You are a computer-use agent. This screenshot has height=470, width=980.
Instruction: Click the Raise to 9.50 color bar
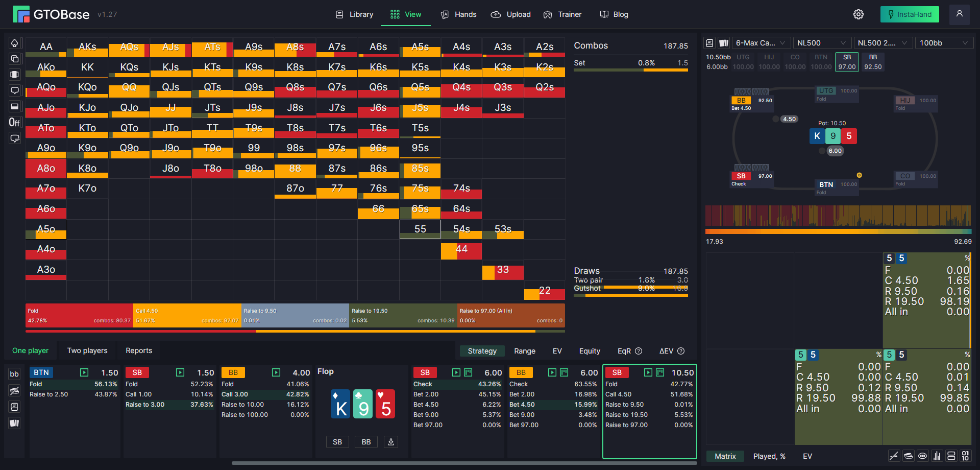[x=296, y=316]
